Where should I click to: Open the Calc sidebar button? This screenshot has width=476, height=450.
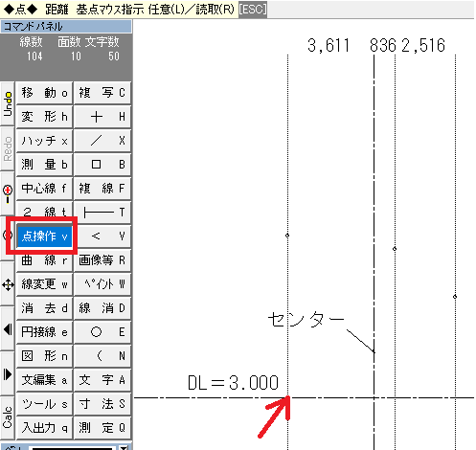point(8,418)
